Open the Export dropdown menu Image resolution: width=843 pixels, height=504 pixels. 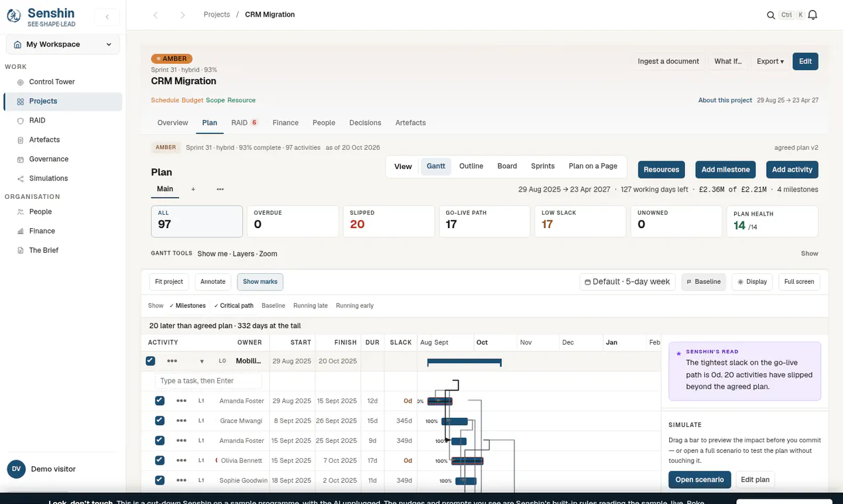(x=770, y=61)
